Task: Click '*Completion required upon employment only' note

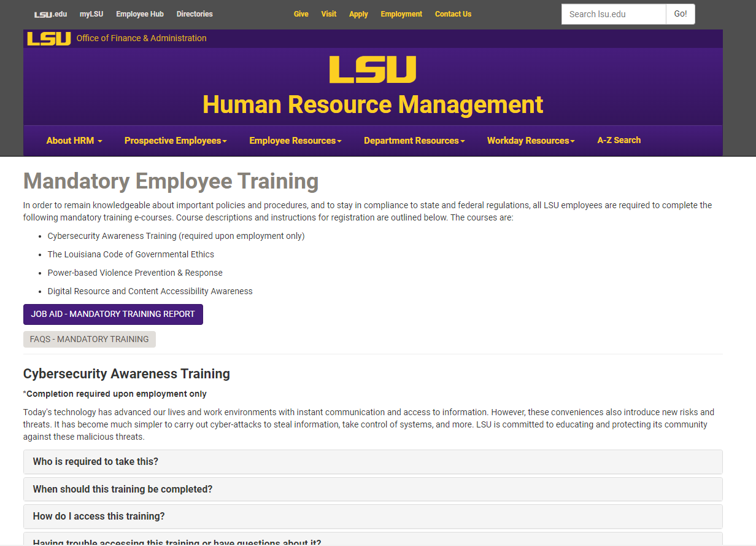Action: pos(115,394)
